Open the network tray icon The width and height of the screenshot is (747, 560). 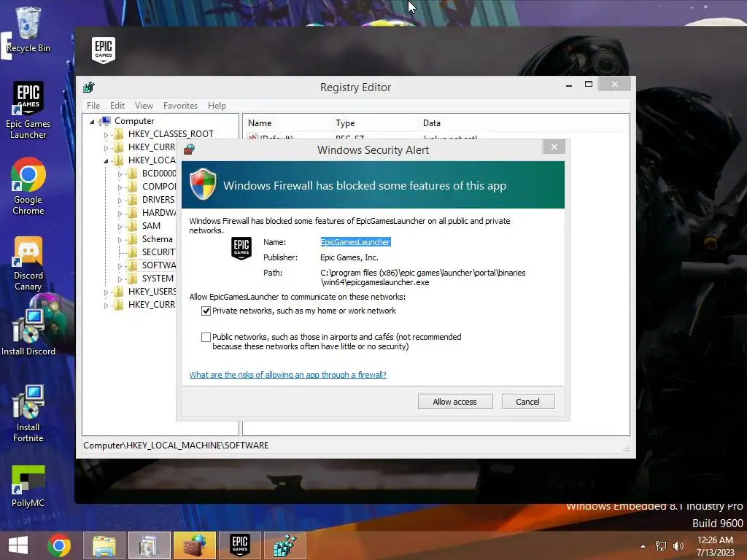pyautogui.click(x=661, y=546)
